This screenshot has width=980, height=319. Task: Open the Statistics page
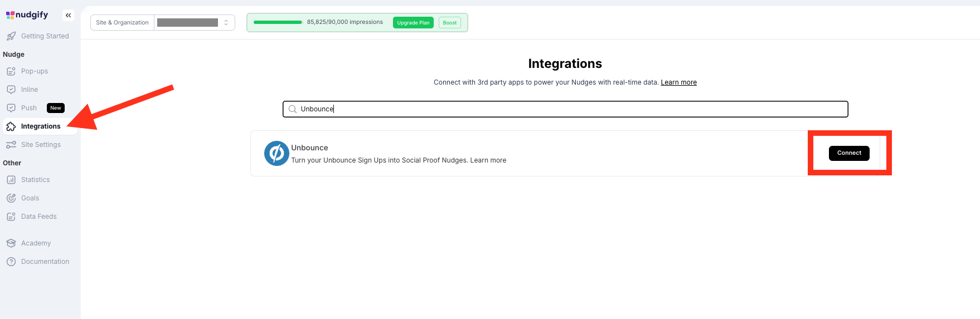[36, 180]
